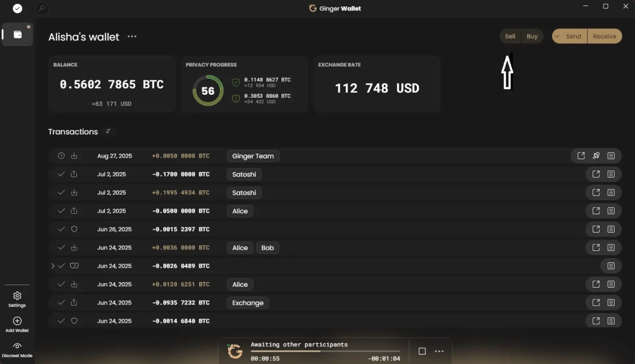Show details for +0.0036 0000 BTC transaction
This screenshot has height=364, width=635.
[611, 247]
